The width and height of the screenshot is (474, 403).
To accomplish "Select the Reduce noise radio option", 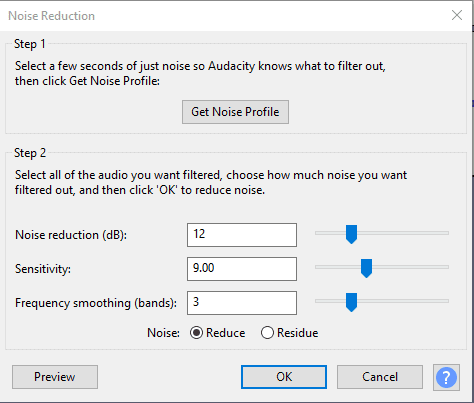I will tap(196, 333).
